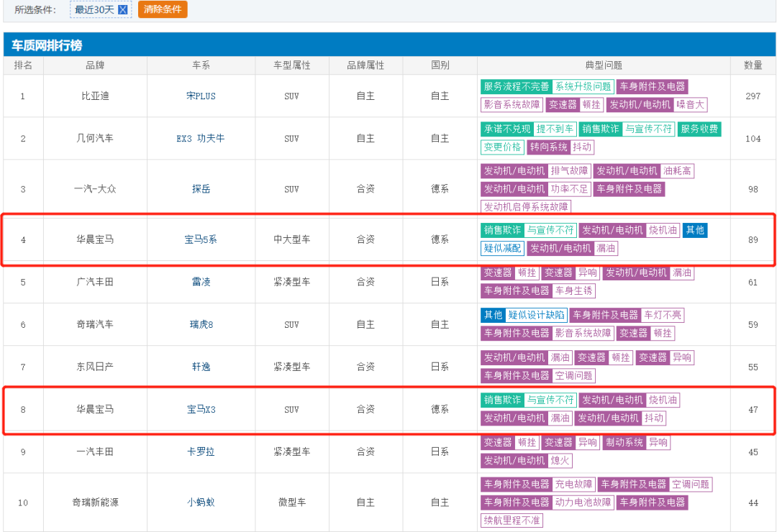Open the EX3 功夫牛 series link
The height and width of the screenshot is (532, 777).
coord(201,138)
